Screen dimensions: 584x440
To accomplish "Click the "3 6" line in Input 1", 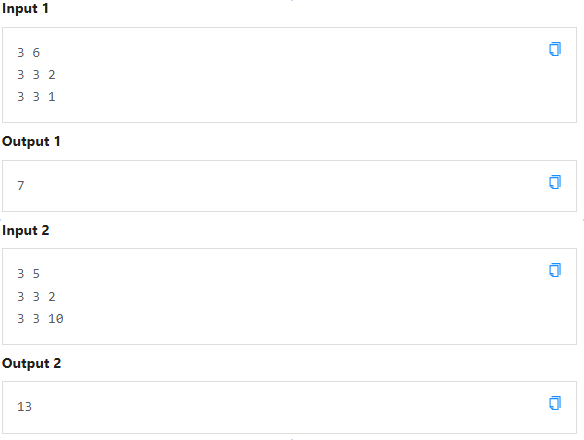I will pyautogui.click(x=28, y=53).
